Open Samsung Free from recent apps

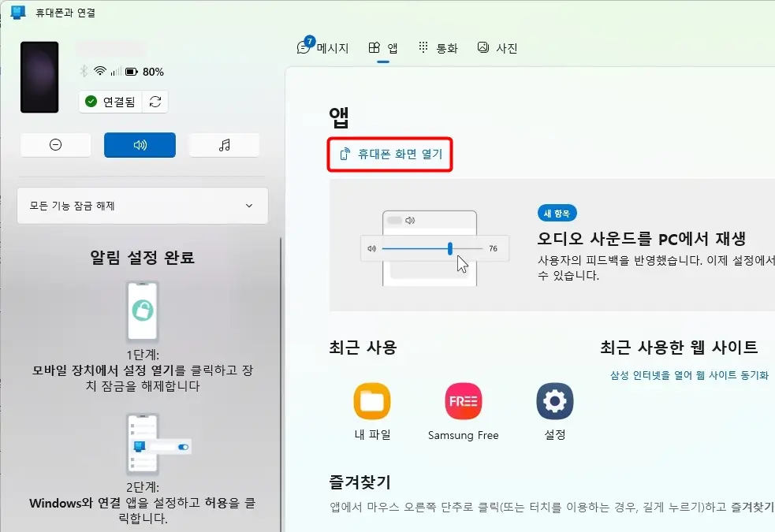point(463,402)
